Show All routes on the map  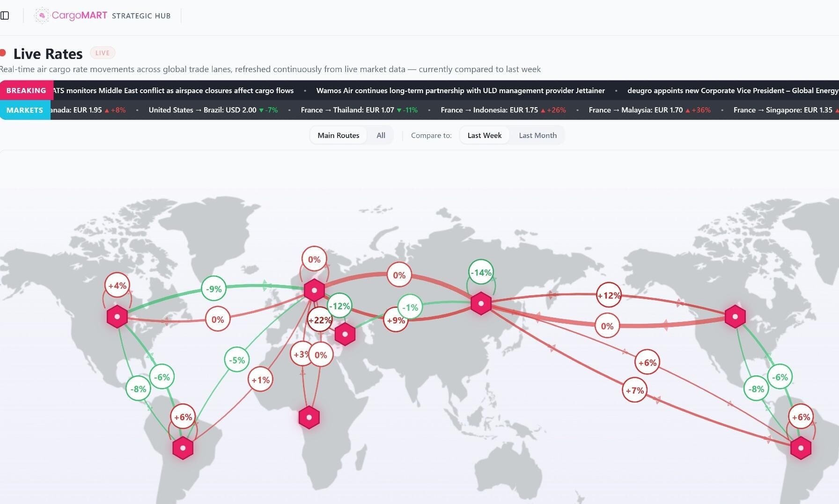point(381,135)
